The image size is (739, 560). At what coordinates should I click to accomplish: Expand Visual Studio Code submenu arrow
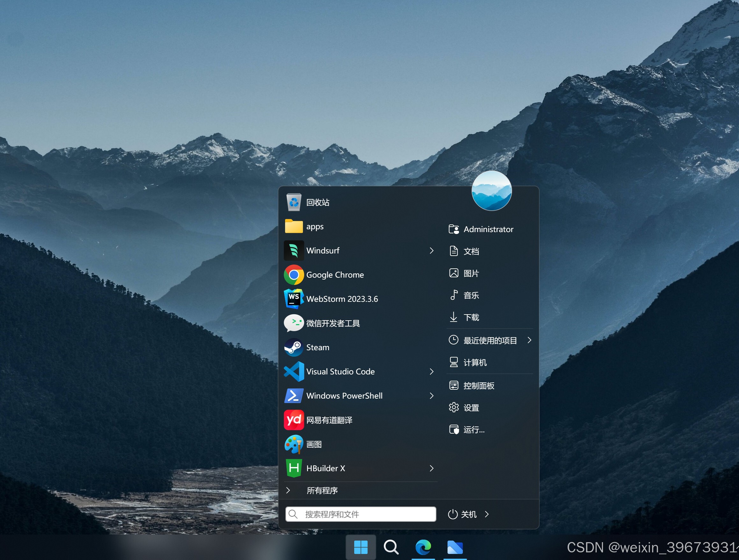[432, 372]
